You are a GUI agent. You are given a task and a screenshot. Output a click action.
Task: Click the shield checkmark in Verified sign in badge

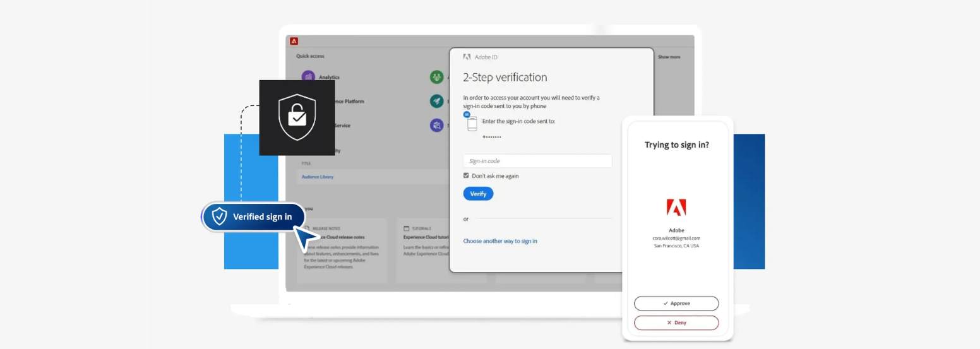[x=219, y=216]
